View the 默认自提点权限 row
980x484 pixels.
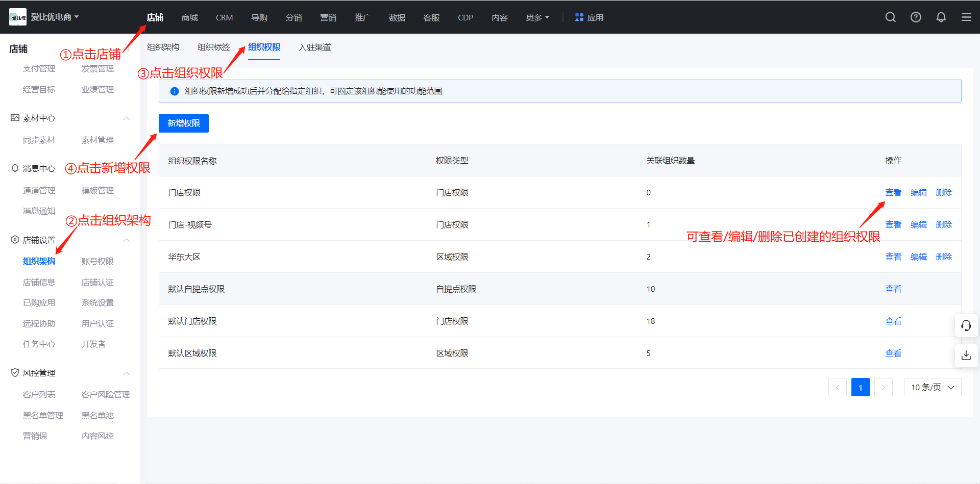(x=893, y=289)
